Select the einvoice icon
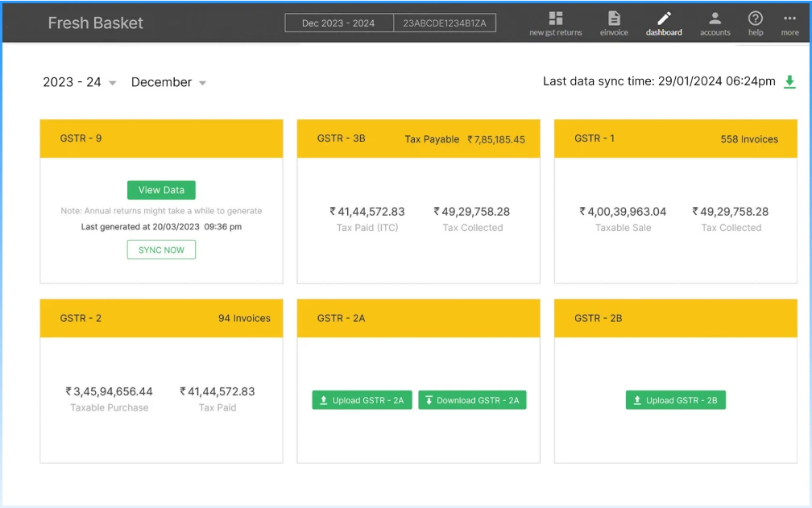Screen dimensions: 812x508 coord(614,22)
